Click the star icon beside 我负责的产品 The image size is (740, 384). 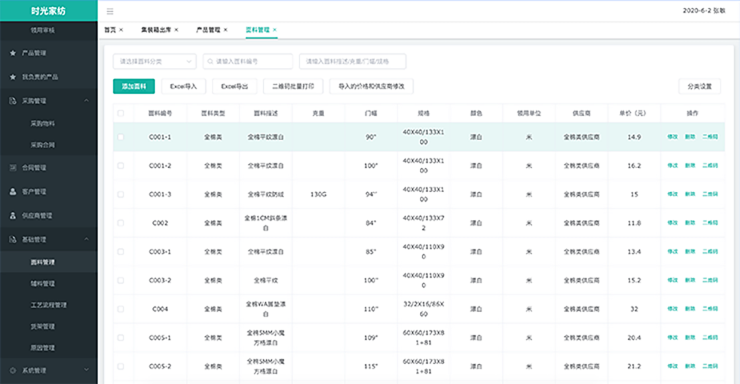point(13,76)
